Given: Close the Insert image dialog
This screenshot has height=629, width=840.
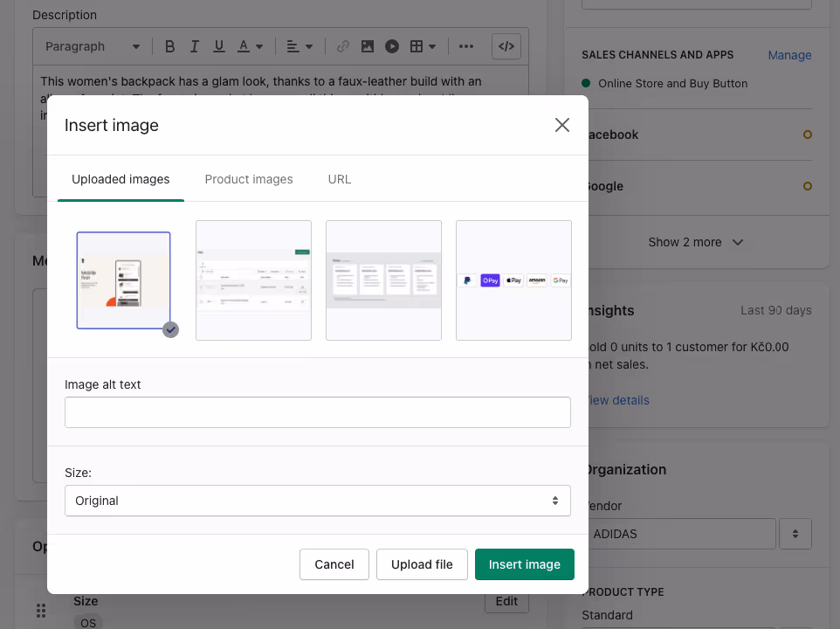Looking at the screenshot, I should click(x=562, y=125).
